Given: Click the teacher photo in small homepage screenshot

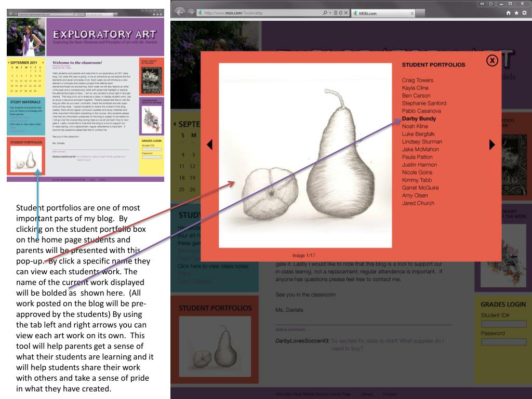Looking at the screenshot, I should 26,37.
